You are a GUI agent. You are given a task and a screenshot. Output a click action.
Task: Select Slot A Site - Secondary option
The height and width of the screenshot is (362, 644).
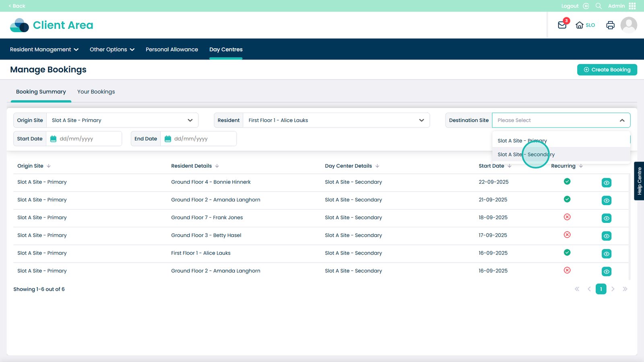click(526, 154)
